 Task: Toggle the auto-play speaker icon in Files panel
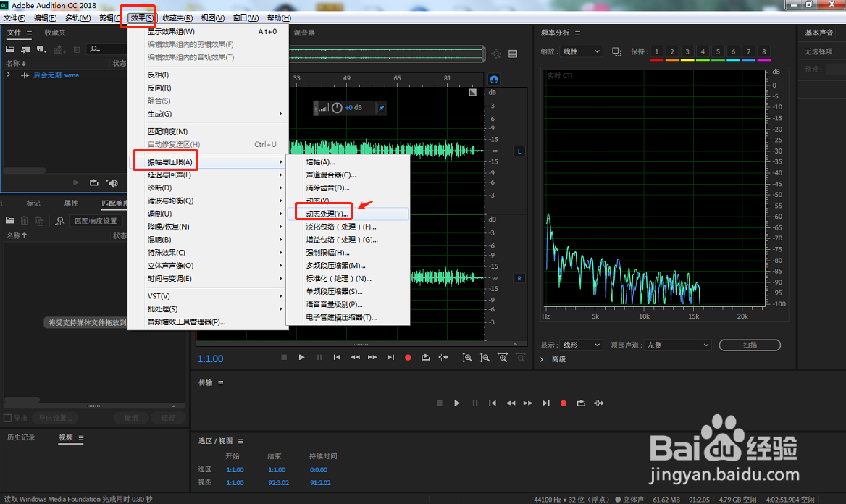click(x=112, y=183)
